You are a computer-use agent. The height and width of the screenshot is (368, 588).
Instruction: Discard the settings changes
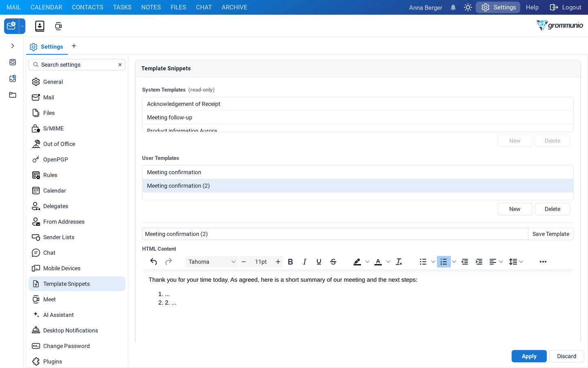click(x=567, y=356)
